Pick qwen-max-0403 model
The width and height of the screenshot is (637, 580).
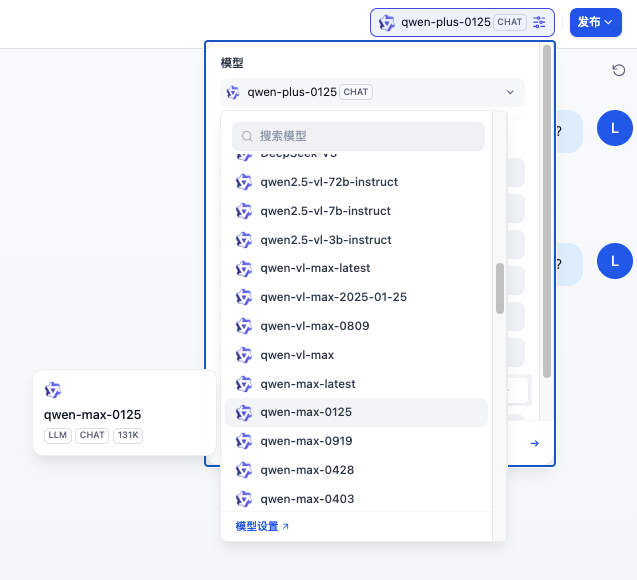pos(356,499)
